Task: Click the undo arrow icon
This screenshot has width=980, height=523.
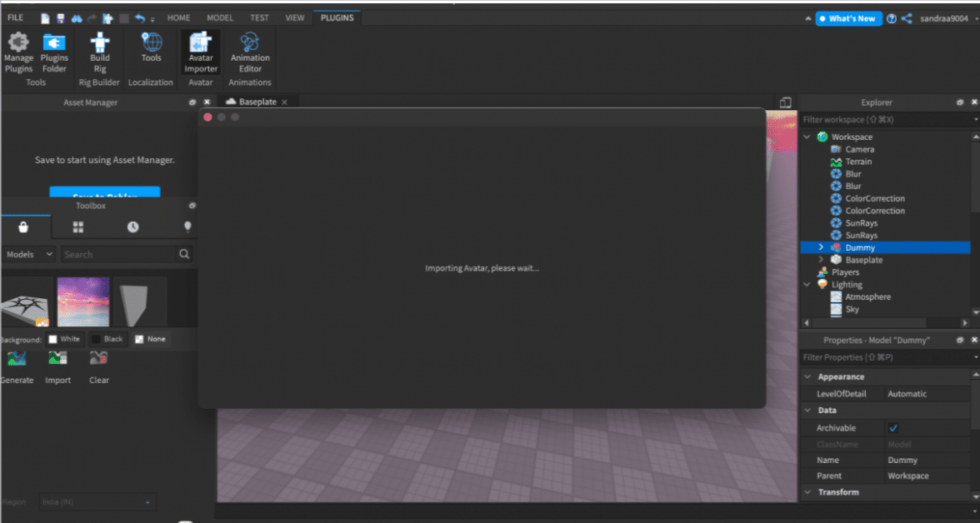Action: 140,19
